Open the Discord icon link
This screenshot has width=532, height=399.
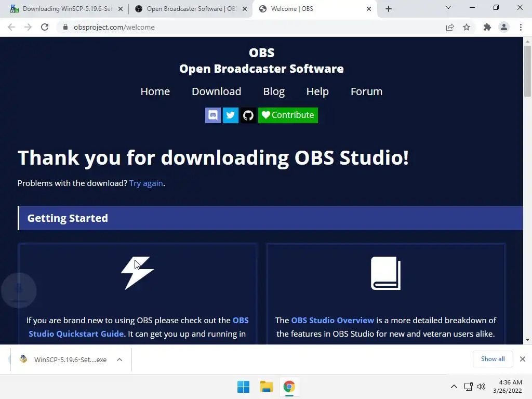tap(213, 115)
